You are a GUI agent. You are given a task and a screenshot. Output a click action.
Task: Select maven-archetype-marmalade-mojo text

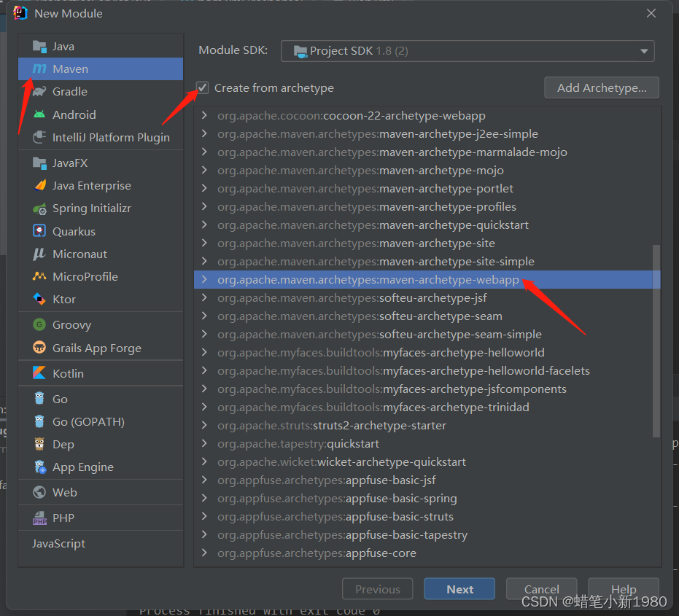[392, 152]
